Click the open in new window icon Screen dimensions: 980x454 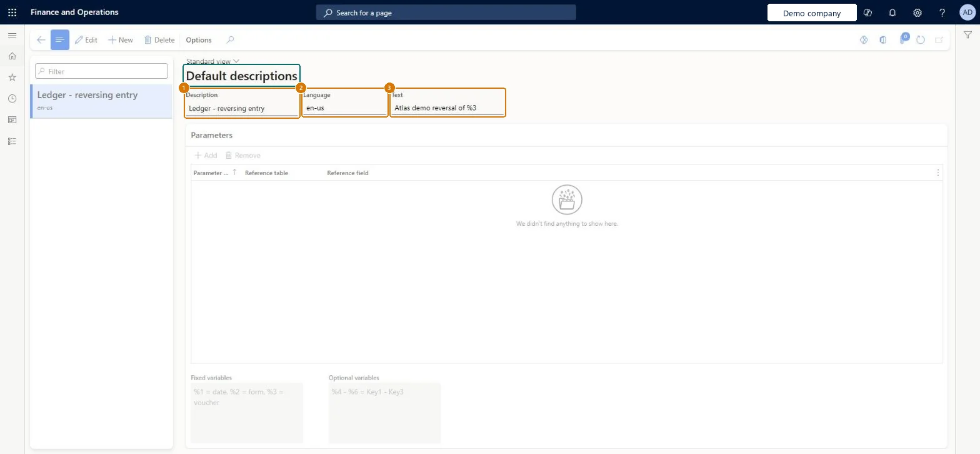pyautogui.click(x=939, y=40)
